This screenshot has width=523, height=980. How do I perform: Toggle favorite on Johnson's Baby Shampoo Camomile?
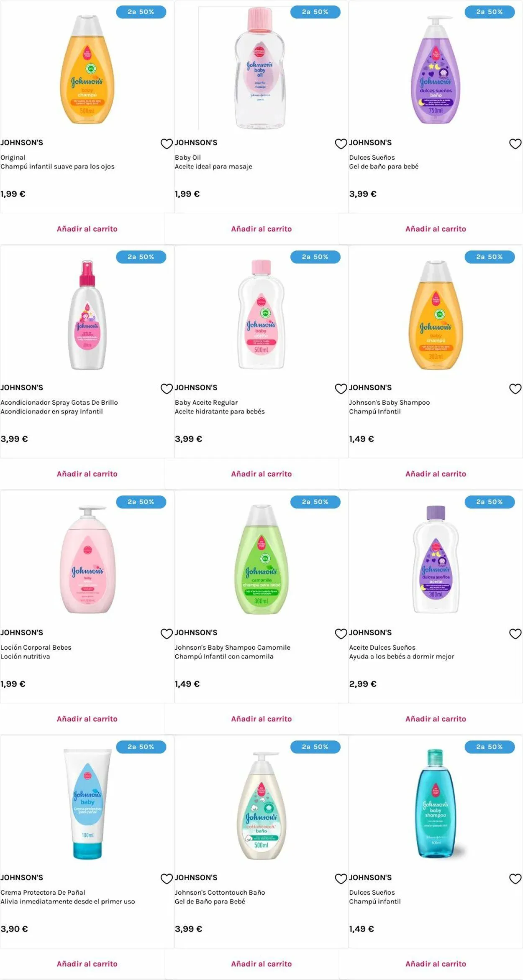[x=341, y=634]
